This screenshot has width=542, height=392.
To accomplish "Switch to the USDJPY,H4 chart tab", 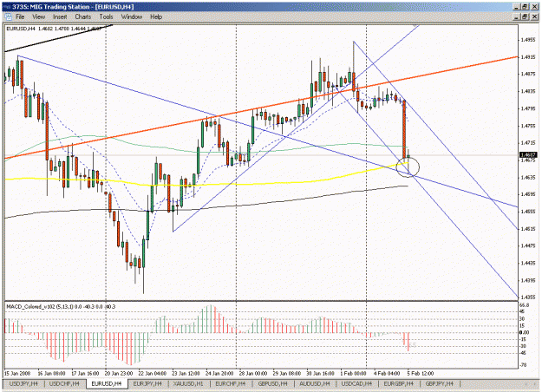I will point(23,383).
